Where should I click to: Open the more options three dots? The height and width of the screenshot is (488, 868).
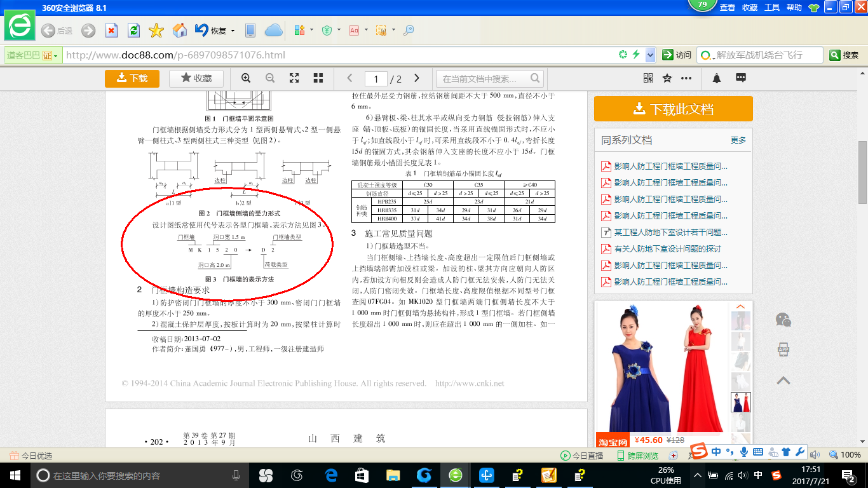coord(686,78)
